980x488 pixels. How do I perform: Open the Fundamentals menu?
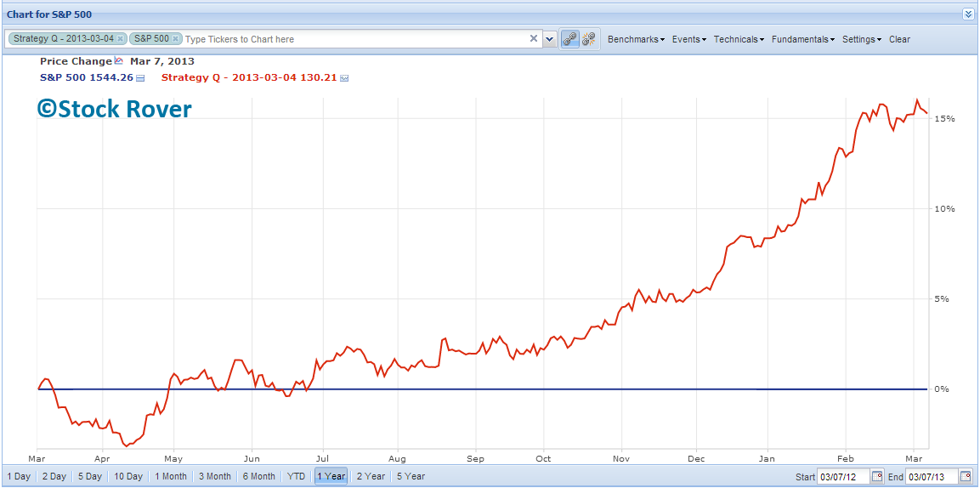pos(803,39)
